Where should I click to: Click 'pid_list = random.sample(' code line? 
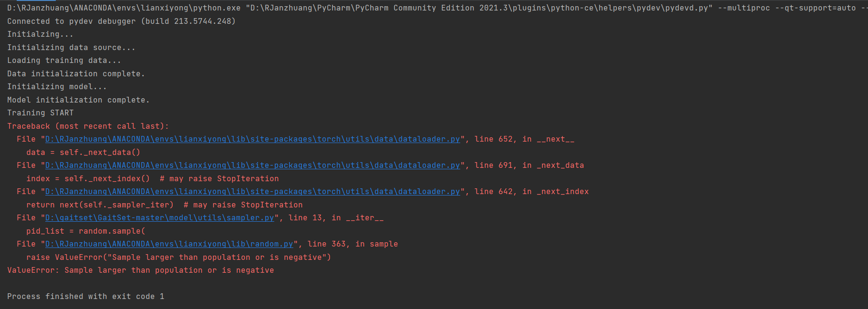tap(85, 231)
